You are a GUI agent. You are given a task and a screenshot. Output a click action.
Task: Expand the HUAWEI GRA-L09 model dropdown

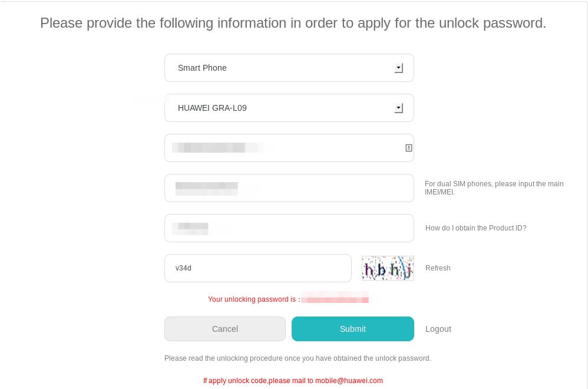click(x=289, y=108)
